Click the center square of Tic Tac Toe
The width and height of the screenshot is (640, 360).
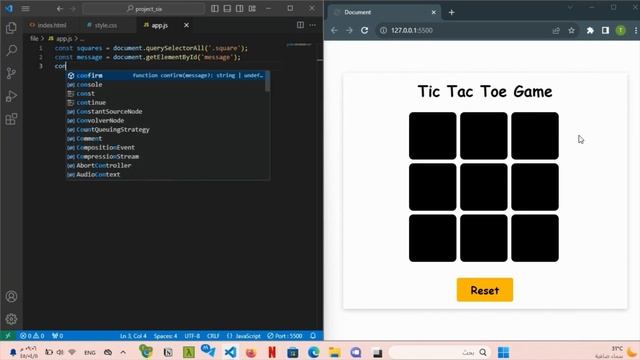coord(484,187)
